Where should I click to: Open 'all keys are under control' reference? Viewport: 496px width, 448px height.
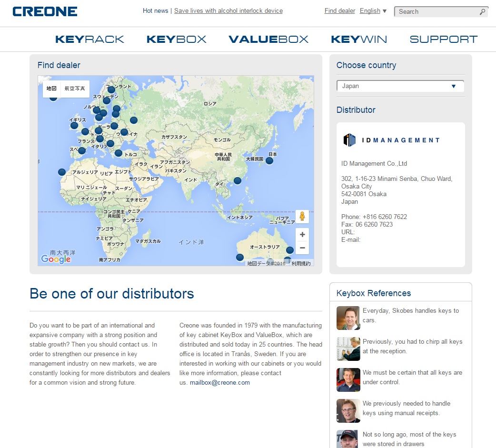tap(412, 377)
